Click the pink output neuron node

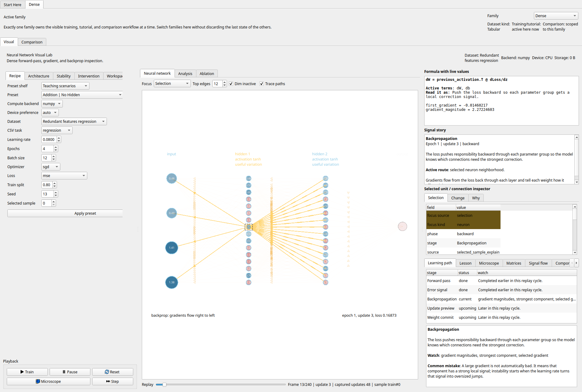point(402,226)
